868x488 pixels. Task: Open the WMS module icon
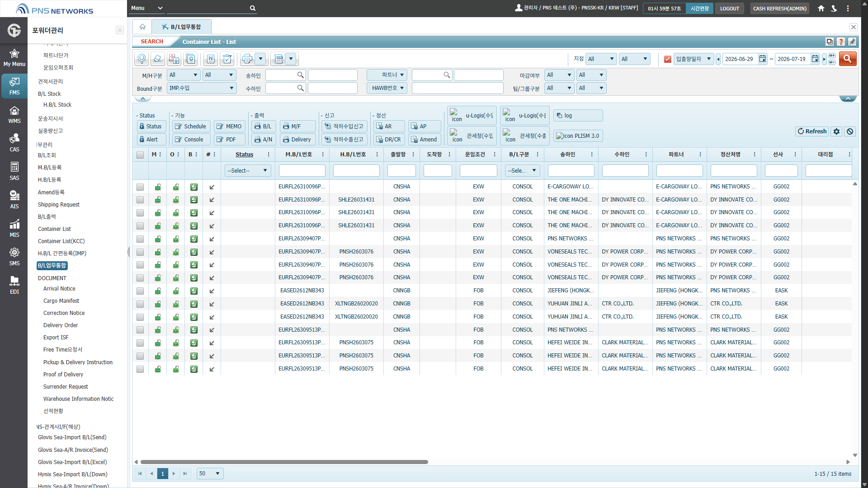(x=14, y=115)
